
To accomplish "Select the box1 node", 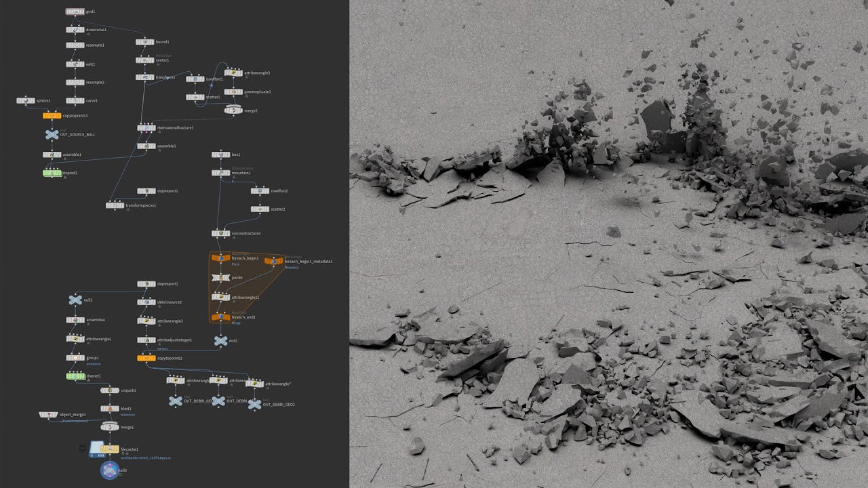I will (220, 155).
